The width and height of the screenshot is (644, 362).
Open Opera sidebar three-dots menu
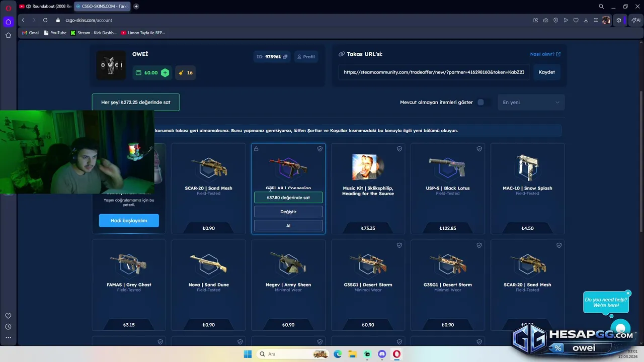8,337
